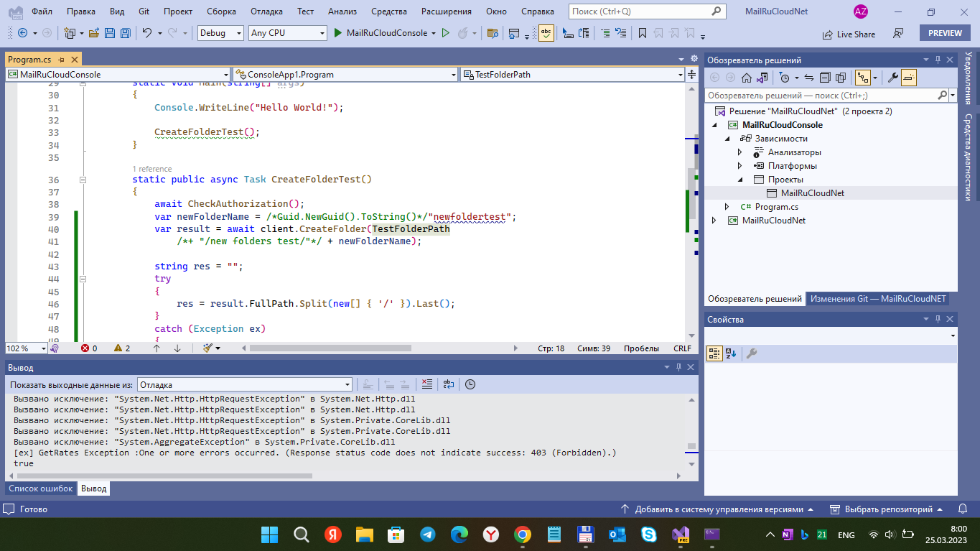Click the Clear All icon in Output panel
Viewport: 980px width, 551px height.
426,384
